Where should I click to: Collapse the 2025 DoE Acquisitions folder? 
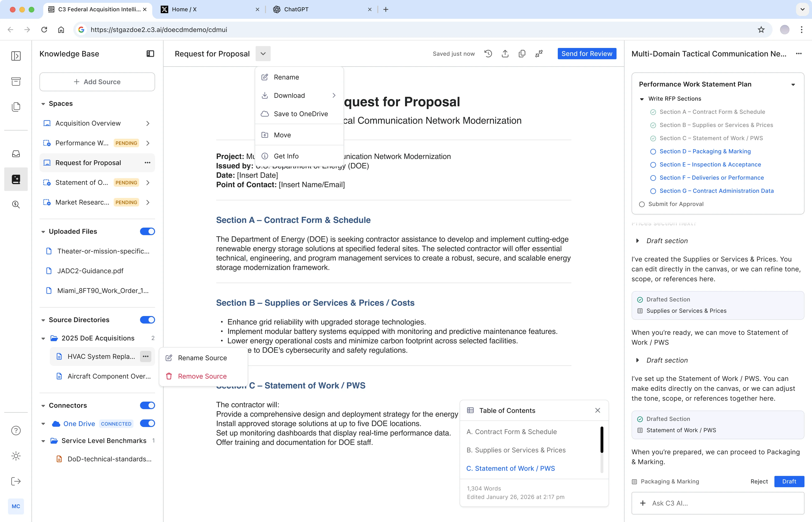(43, 338)
